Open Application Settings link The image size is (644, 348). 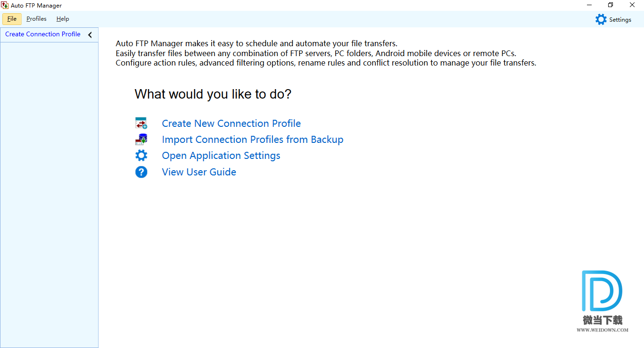[x=221, y=156]
